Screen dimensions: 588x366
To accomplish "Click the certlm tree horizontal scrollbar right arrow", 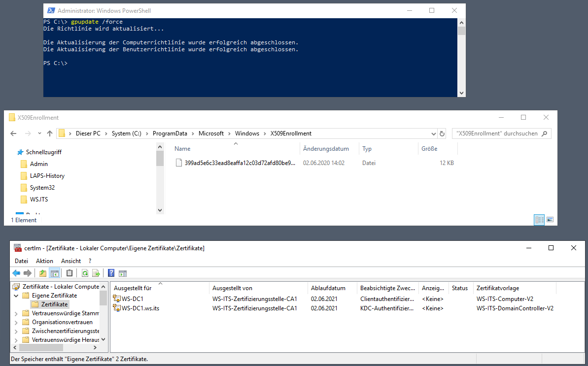I will [95, 348].
